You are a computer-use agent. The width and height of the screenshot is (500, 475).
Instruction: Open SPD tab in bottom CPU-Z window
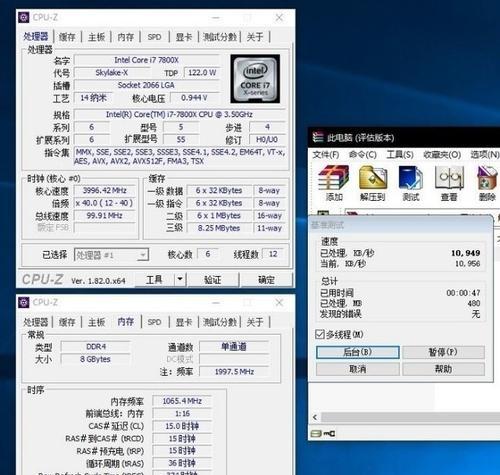point(154,322)
